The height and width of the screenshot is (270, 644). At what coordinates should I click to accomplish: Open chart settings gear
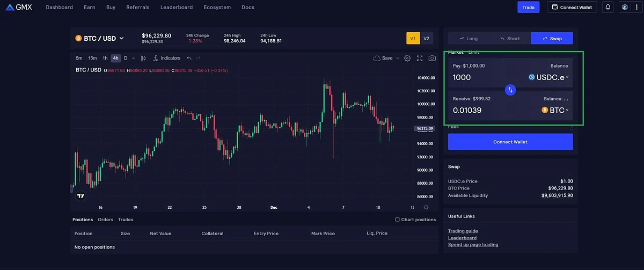pyautogui.click(x=407, y=58)
